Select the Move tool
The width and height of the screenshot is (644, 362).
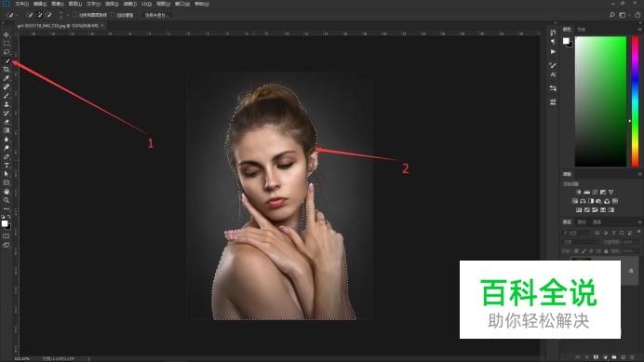7,34
